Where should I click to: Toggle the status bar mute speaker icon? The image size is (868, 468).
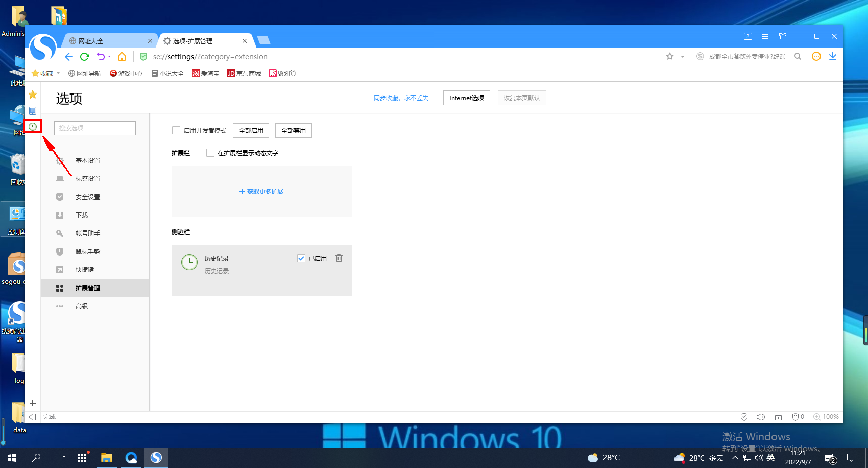(x=761, y=417)
